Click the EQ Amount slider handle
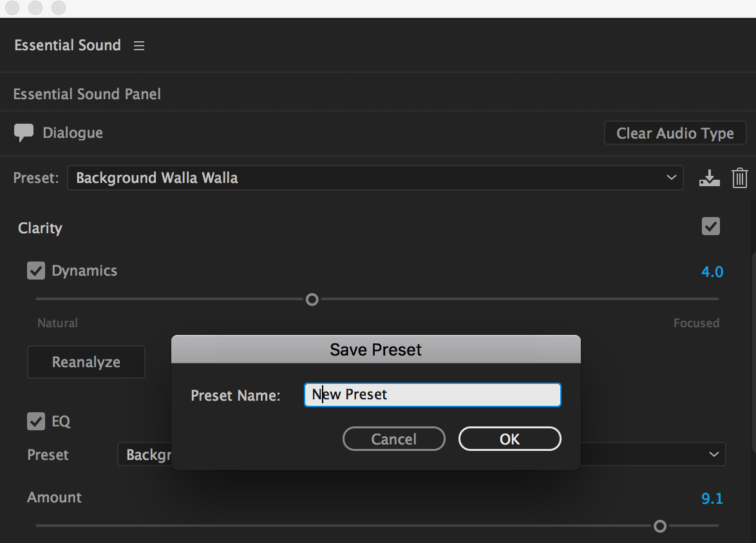Viewport: 756px width, 543px height. [660, 526]
